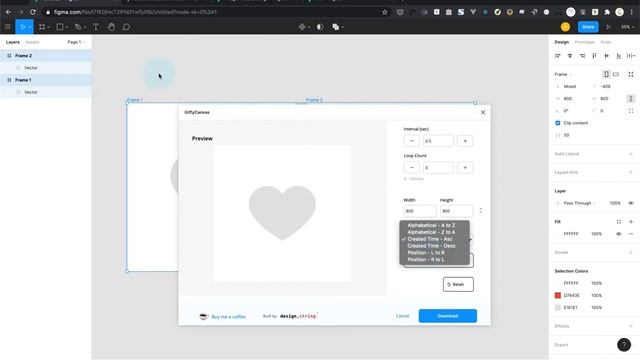This screenshot has width=640, height=360.
Task: Click the independent corners icon
Action: (631, 111)
